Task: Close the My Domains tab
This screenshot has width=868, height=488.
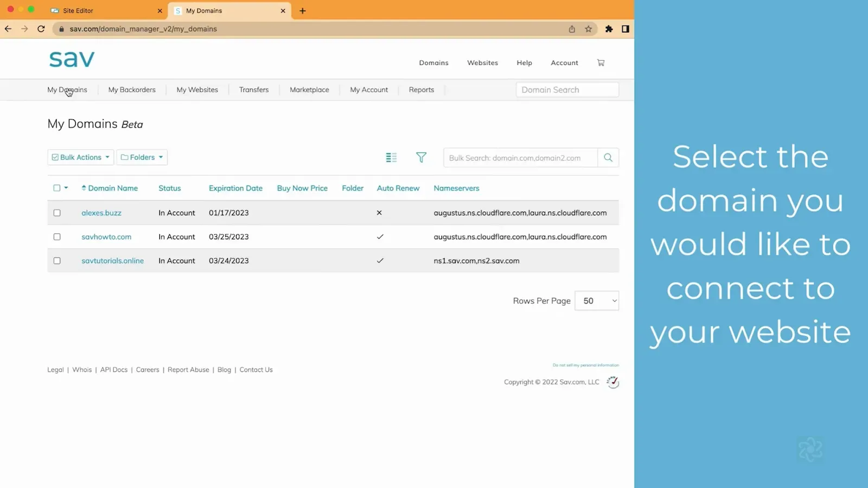Action: (x=283, y=11)
